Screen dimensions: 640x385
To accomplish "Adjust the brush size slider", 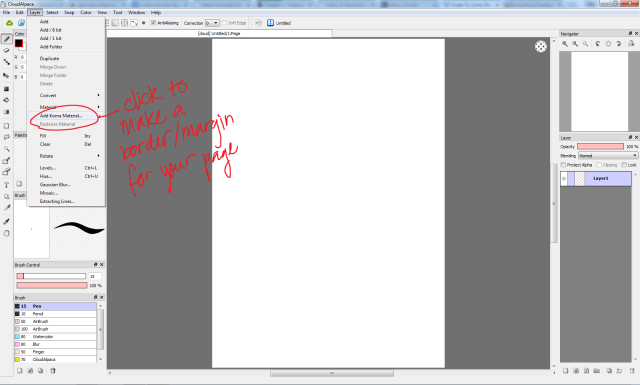I will [x=51, y=276].
